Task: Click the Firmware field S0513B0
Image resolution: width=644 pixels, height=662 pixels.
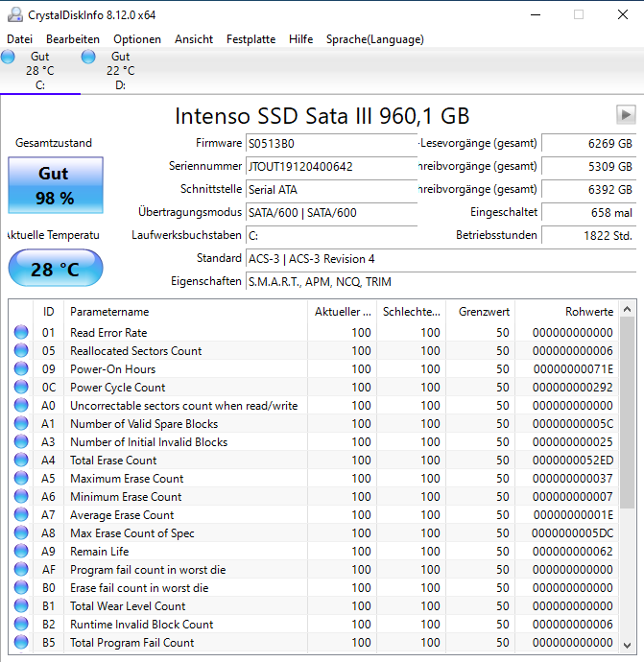Action: coord(331,144)
